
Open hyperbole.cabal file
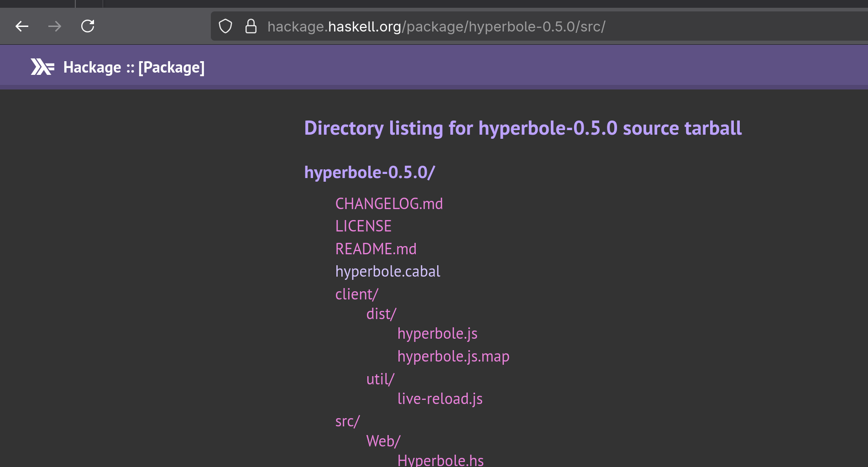click(x=387, y=271)
